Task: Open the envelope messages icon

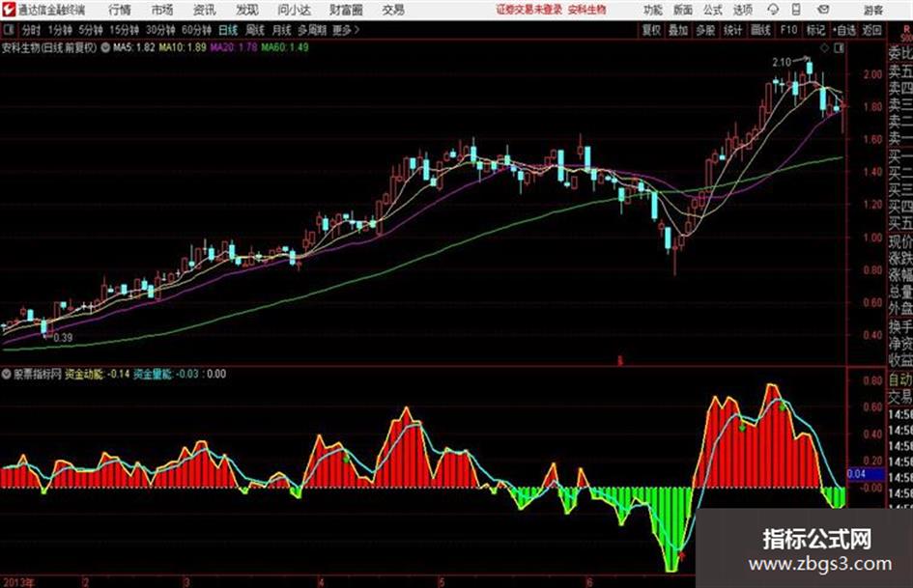Action: tap(823, 10)
